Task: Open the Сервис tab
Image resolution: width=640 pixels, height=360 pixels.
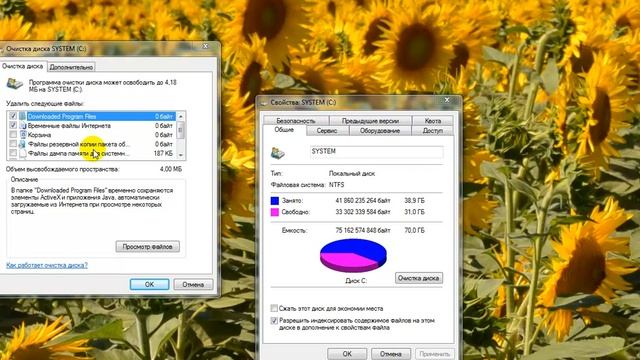Action: pyautogui.click(x=327, y=131)
